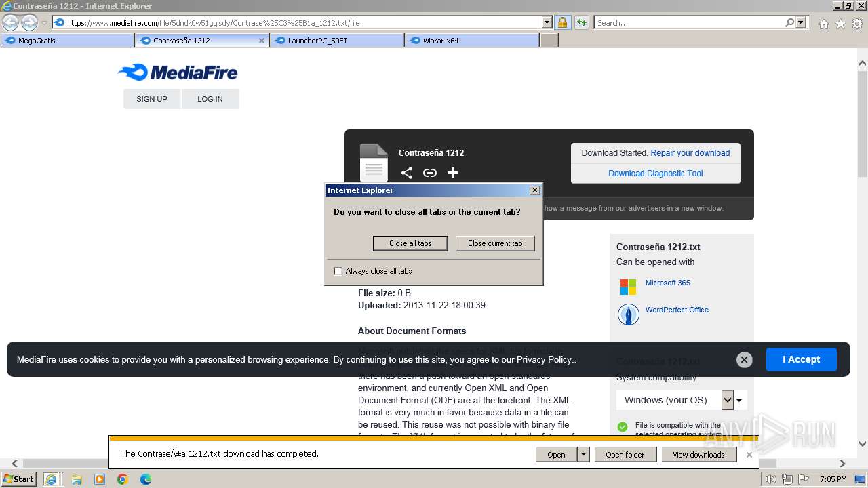Click the copy link icon
The image size is (868, 488).
coord(430,173)
